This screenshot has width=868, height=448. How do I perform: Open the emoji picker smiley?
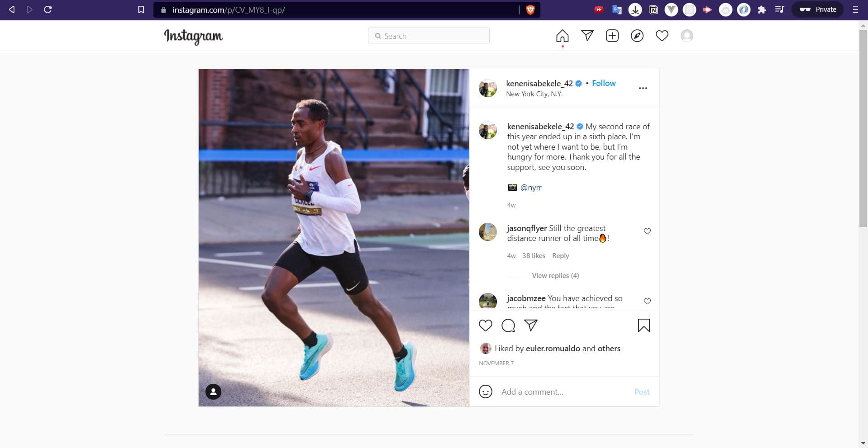pos(486,391)
